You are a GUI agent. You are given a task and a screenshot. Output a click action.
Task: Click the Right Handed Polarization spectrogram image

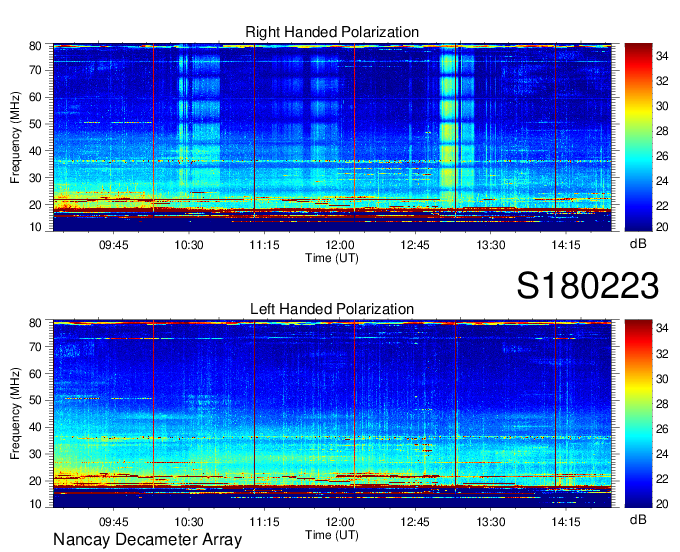(x=332, y=137)
